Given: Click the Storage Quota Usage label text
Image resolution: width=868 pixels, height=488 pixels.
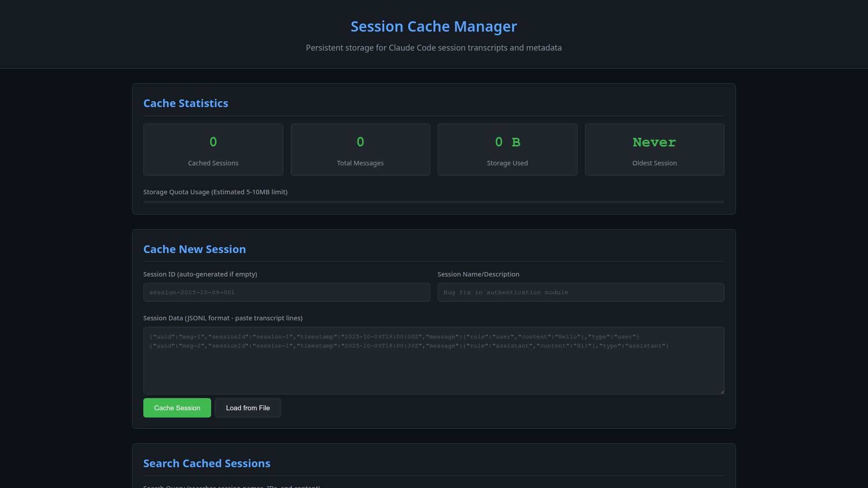Looking at the screenshot, I should pyautogui.click(x=215, y=192).
